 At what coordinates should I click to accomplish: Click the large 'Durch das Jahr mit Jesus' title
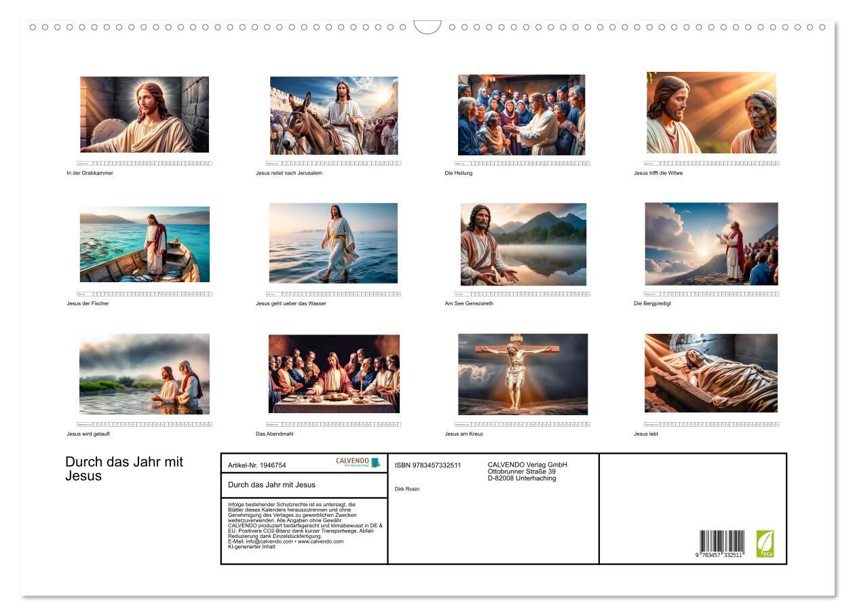pyautogui.click(x=124, y=469)
